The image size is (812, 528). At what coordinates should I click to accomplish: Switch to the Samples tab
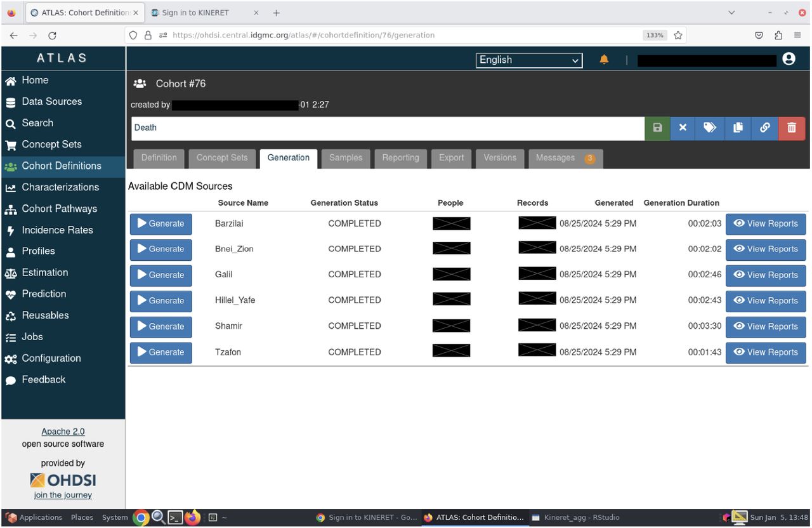click(x=346, y=158)
